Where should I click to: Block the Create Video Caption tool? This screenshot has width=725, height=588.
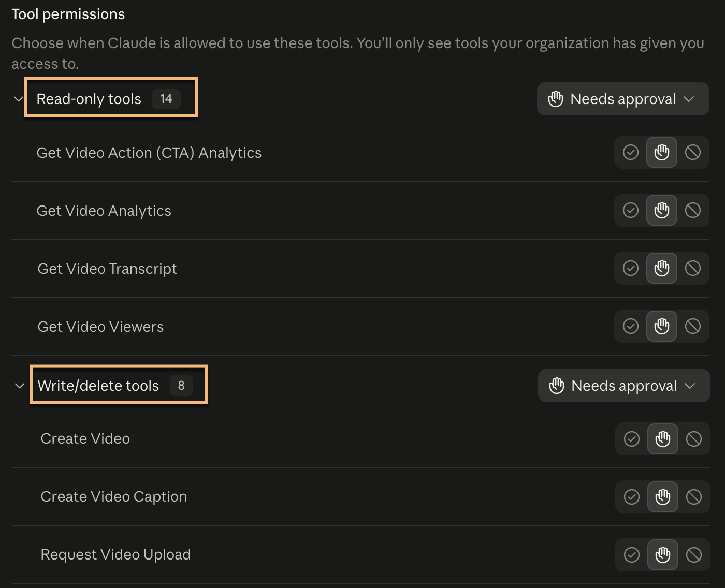coord(694,497)
